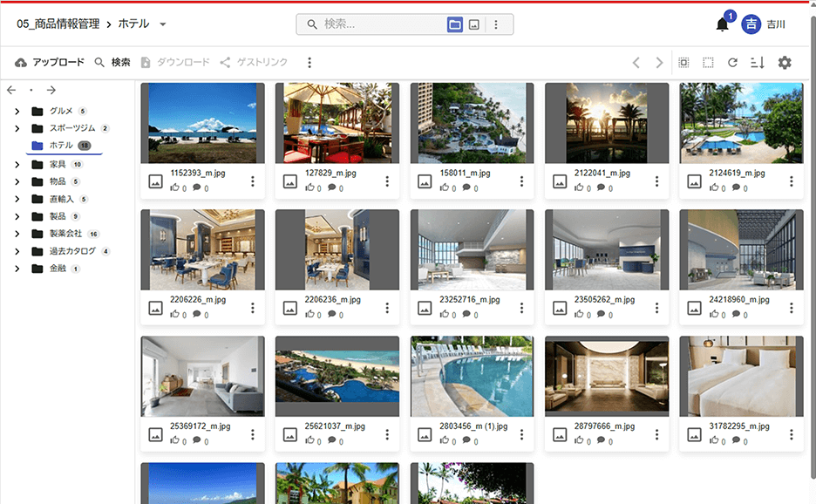816x504 pixels.
Task: Open the sort order icon
Action: coord(757,63)
